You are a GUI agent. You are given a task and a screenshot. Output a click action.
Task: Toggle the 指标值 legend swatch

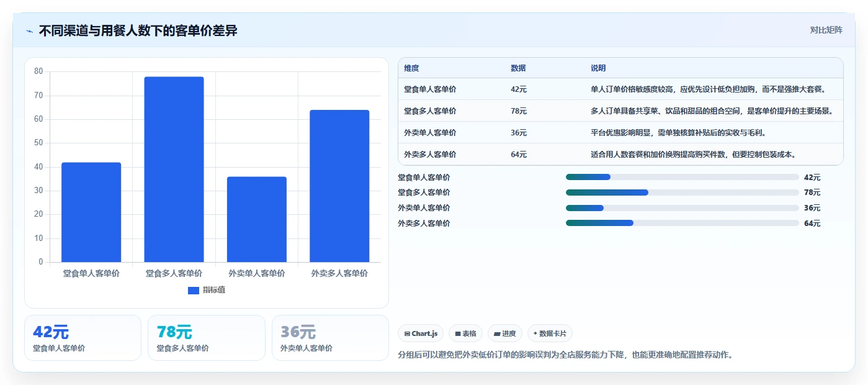coord(193,290)
